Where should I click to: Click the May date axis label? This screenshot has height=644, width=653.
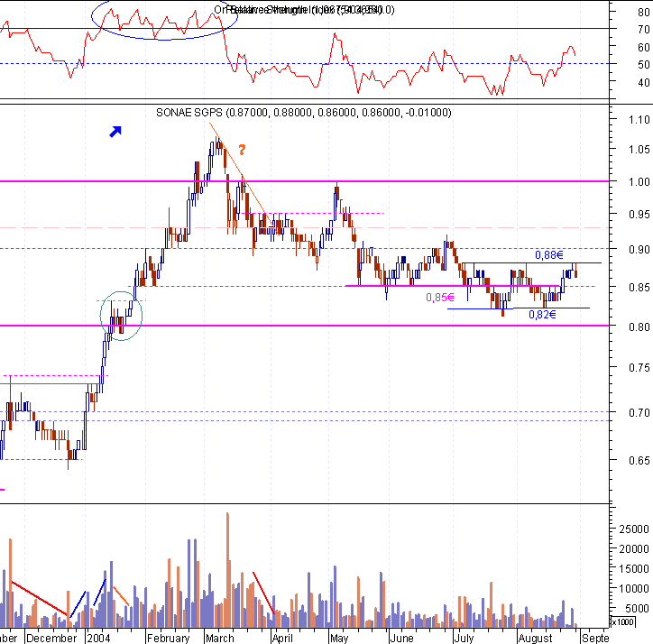tap(339, 639)
